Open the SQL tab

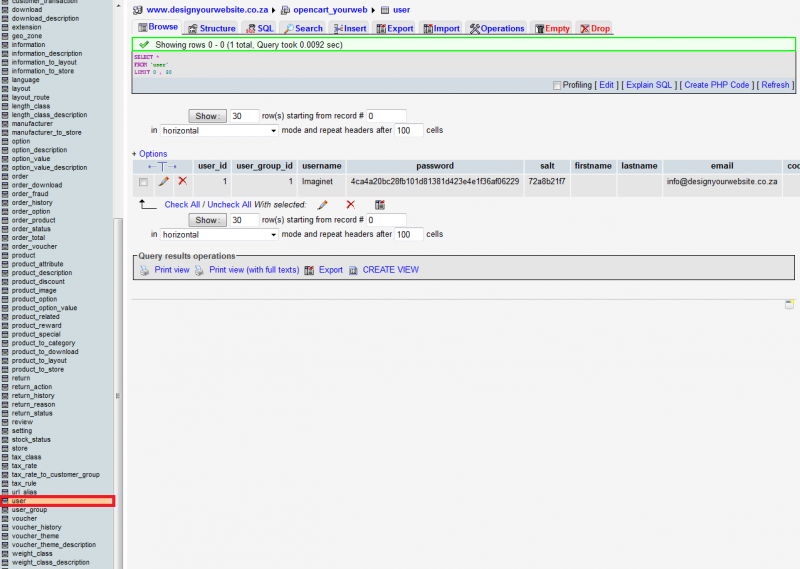tap(260, 29)
